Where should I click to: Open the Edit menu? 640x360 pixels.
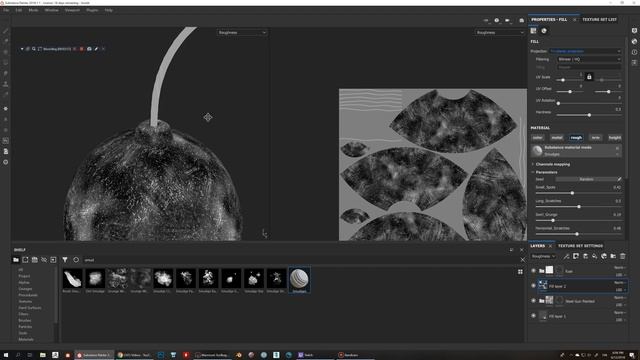(19, 10)
